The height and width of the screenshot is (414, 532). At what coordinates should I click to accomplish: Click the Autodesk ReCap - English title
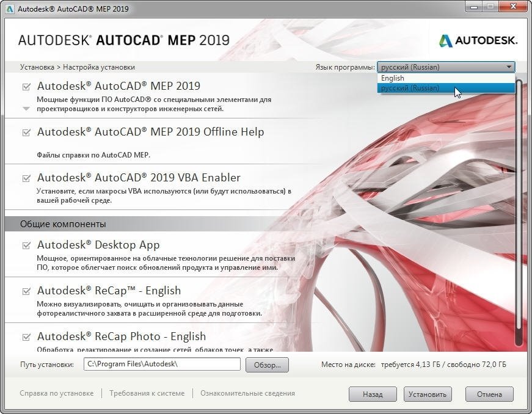pyautogui.click(x=109, y=291)
